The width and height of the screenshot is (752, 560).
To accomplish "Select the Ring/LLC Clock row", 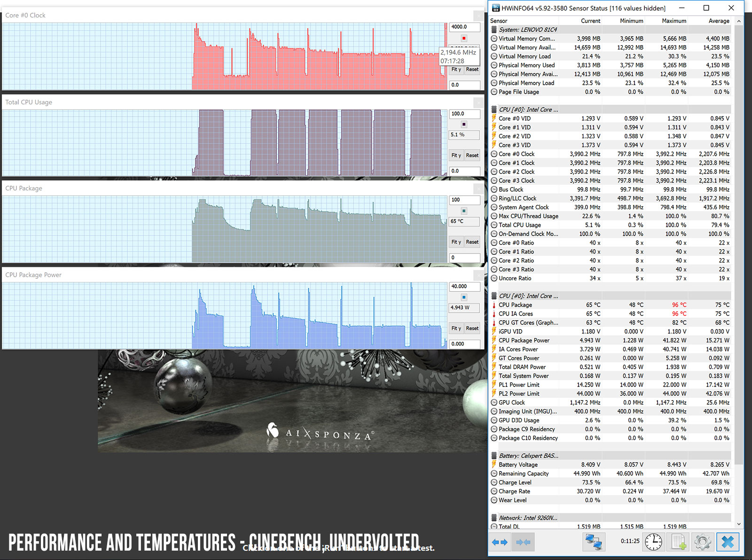I will pyautogui.click(x=610, y=198).
